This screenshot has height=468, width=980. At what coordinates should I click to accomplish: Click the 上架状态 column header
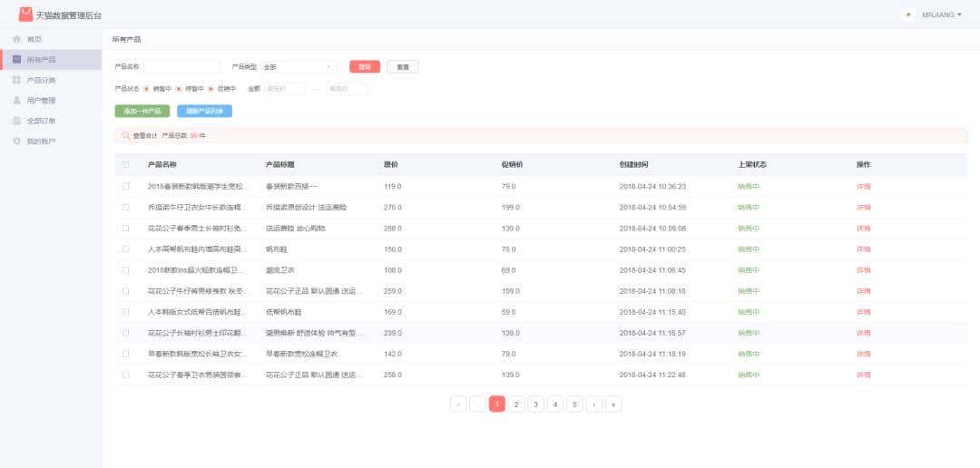752,164
